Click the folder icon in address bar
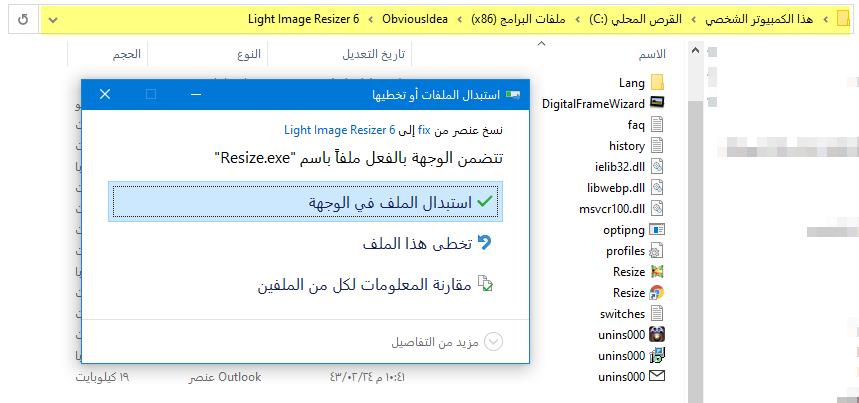Image resolution: width=859 pixels, height=403 pixels. [x=843, y=19]
